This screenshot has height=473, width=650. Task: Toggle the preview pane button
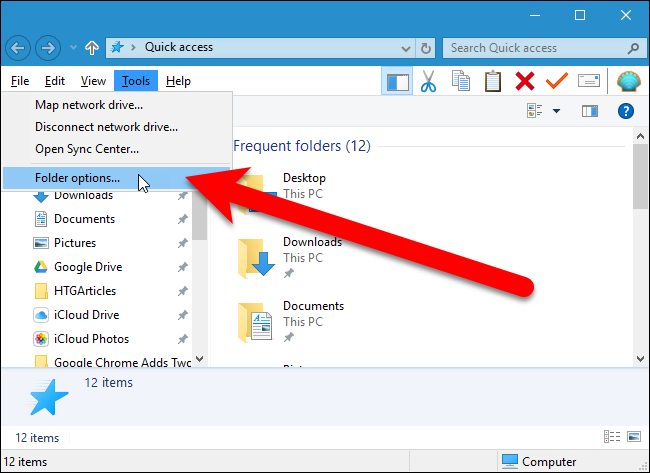[x=589, y=111]
